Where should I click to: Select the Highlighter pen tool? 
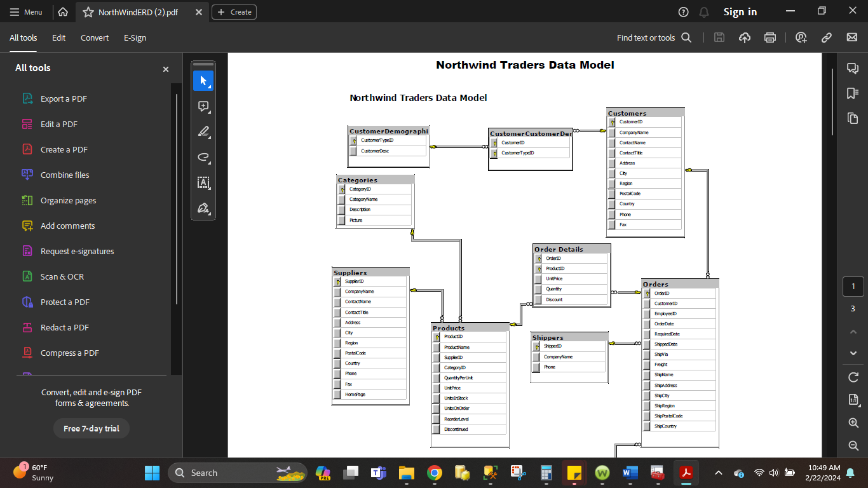(x=203, y=132)
